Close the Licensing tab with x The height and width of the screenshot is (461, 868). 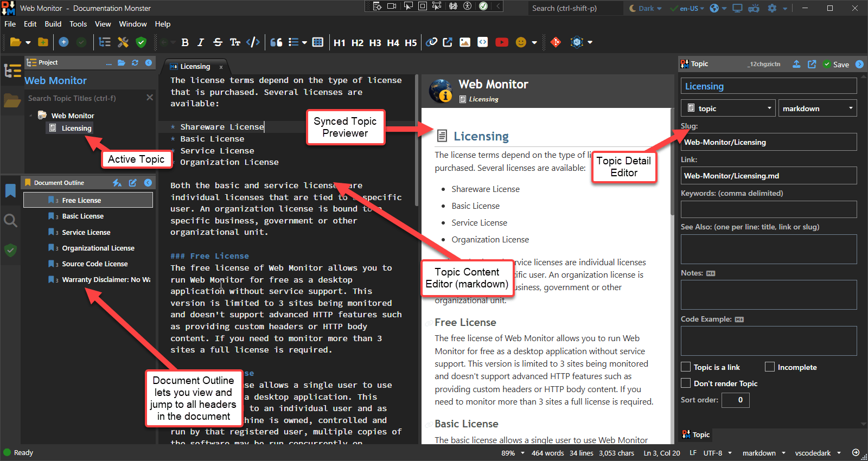coord(221,67)
